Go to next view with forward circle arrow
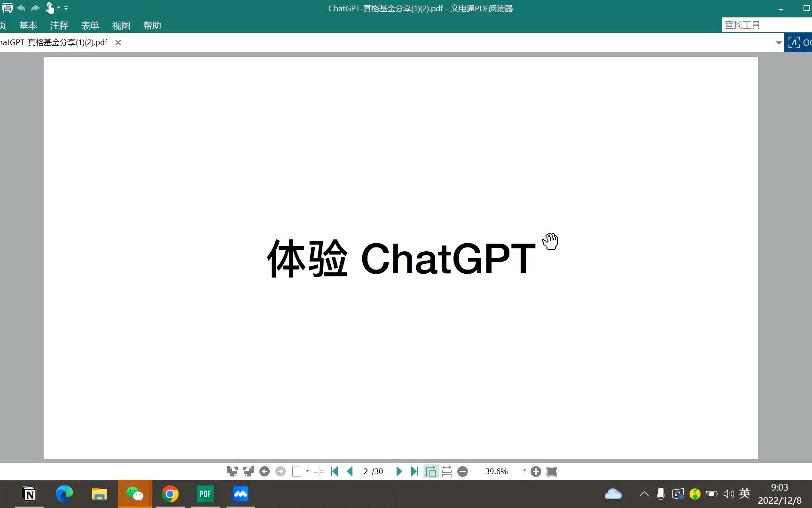The width and height of the screenshot is (812, 508). pos(281,471)
